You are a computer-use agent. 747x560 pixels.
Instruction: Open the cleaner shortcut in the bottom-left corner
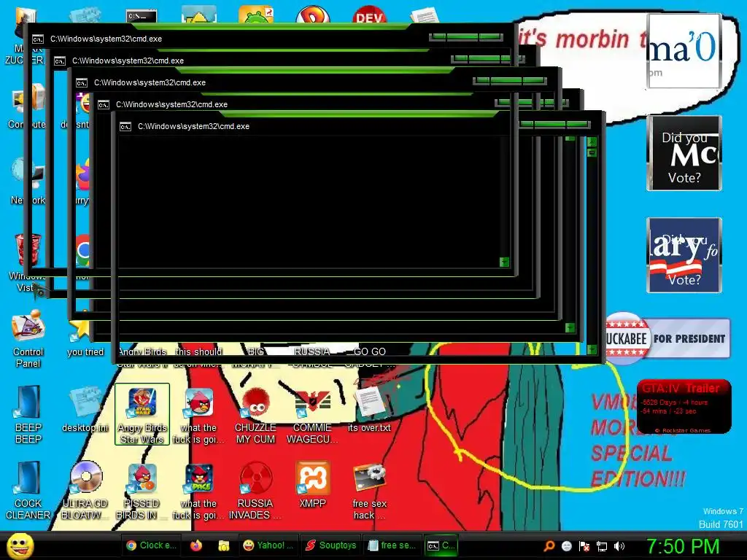(x=28, y=491)
